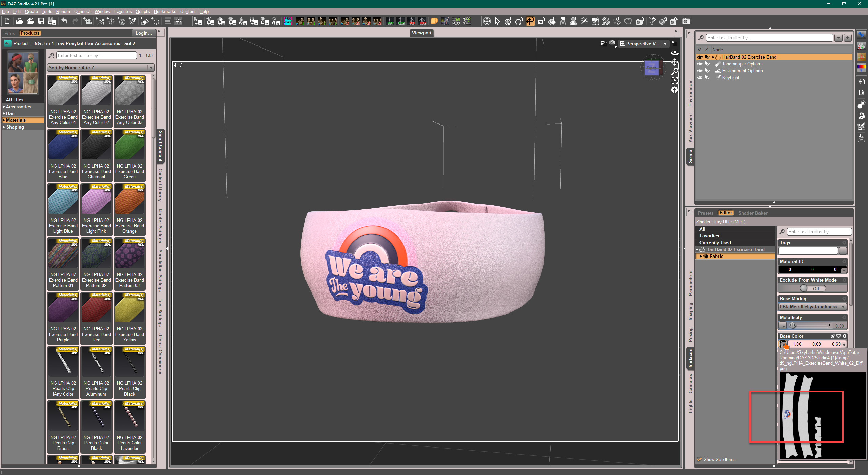
Task: Click the frame selection icon in viewport
Action: (x=675, y=80)
